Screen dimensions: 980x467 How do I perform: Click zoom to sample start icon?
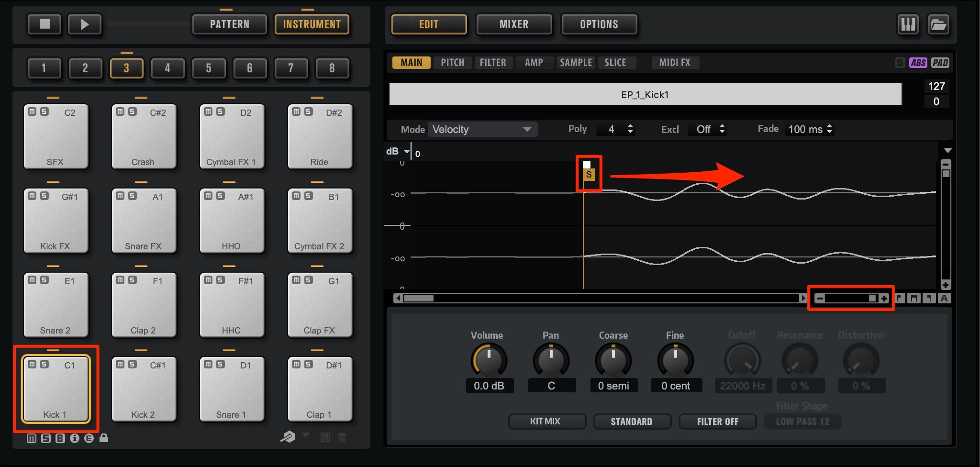pos(900,298)
